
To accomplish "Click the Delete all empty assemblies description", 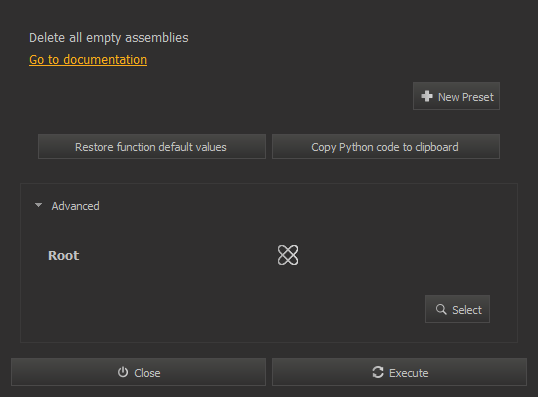I will [109, 38].
